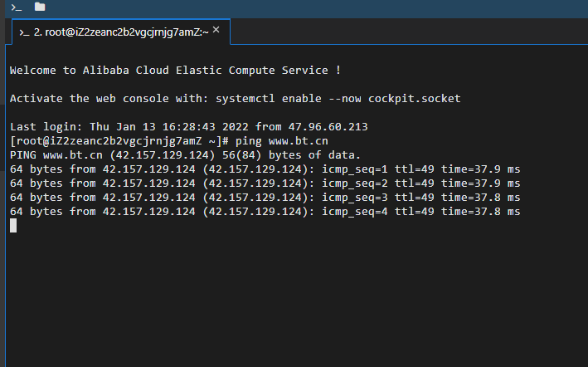
Task: Click the login source IP 47.96.60.213
Action: click(328, 126)
